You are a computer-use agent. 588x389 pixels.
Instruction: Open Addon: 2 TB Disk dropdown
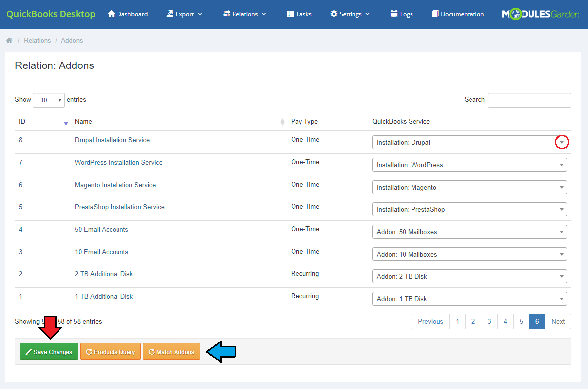tap(470, 276)
